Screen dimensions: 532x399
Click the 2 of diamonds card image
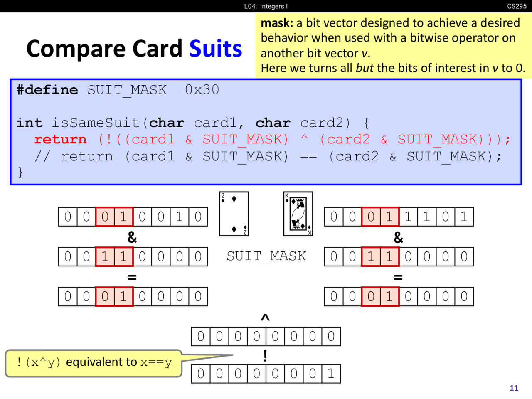[234, 214]
